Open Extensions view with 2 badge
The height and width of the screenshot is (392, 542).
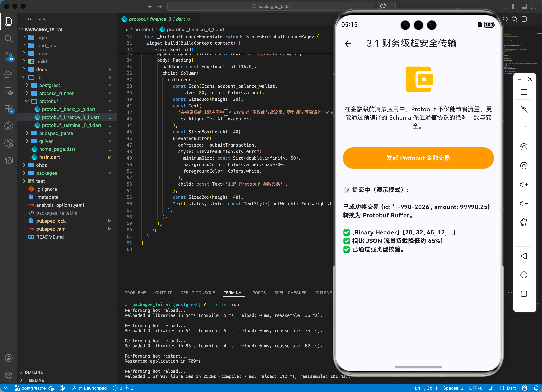coord(9,109)
